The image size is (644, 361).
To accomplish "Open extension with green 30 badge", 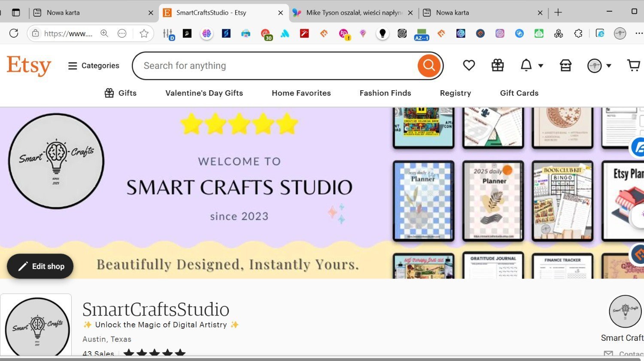I will tap(266, 34).
